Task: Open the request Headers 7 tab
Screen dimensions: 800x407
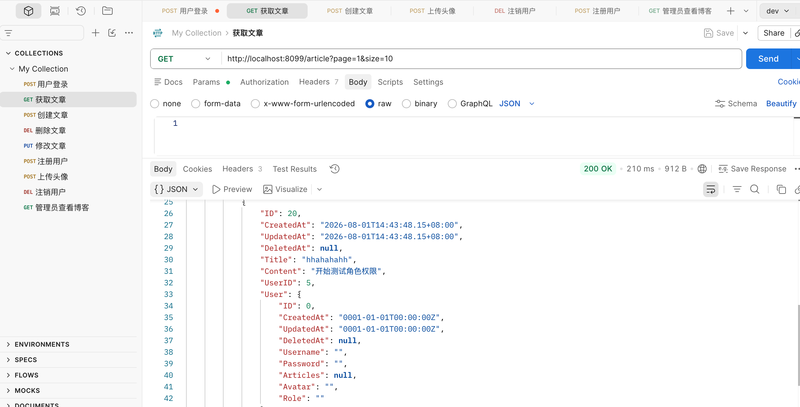Action: [x=318, y=82]
